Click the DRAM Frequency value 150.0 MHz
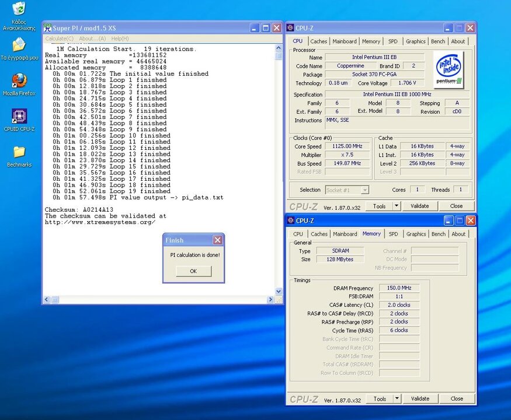The width and height of the screenshot is (511, 420). [x=399, y=288]
